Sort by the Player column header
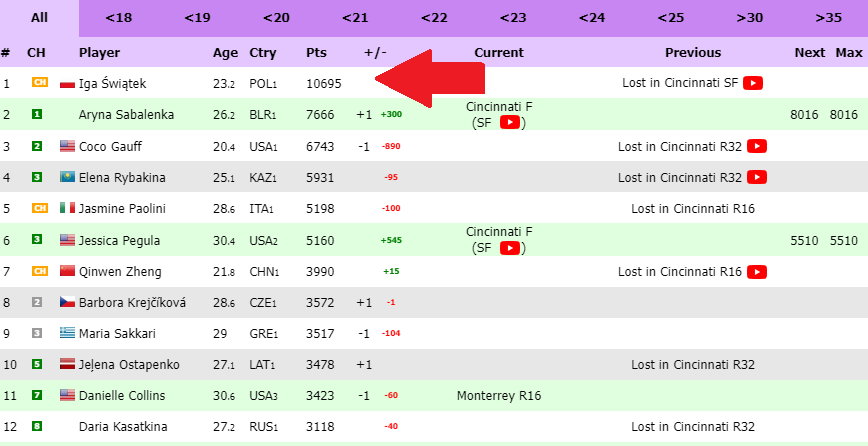The image size is (868, 446). coord(100,53)
